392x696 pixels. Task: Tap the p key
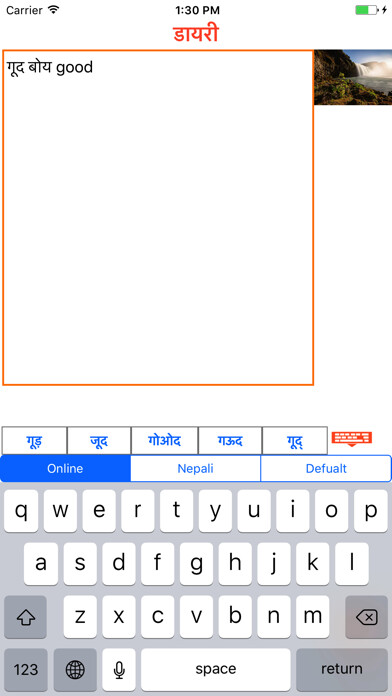coord(371,511)
